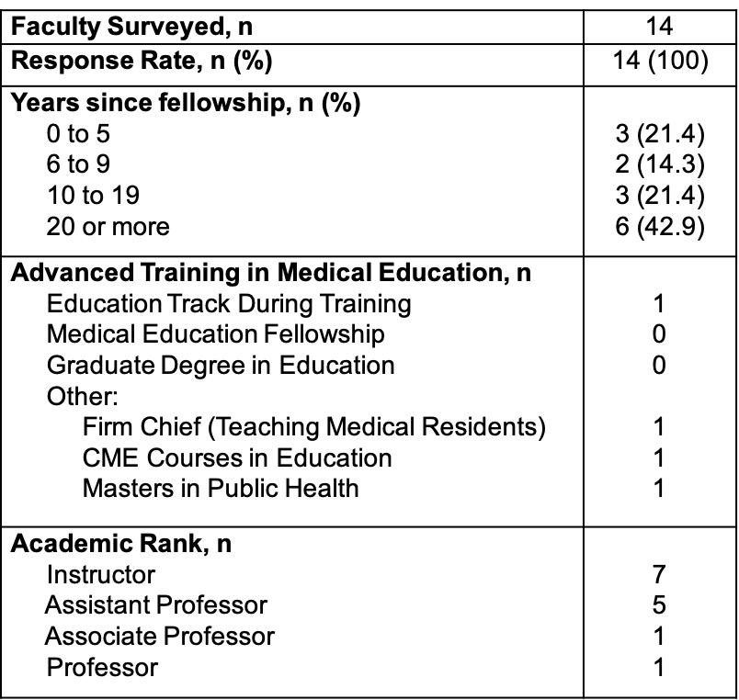Click the "2 (14.3)" value cell
The width and height of the screenshot is (739, 700).
click(658, 165)
